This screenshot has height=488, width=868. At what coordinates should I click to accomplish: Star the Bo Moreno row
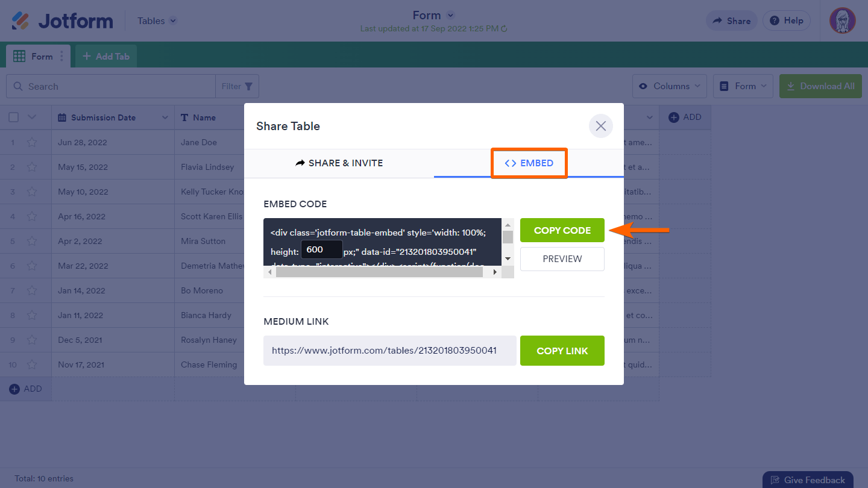tap(32, 290)
